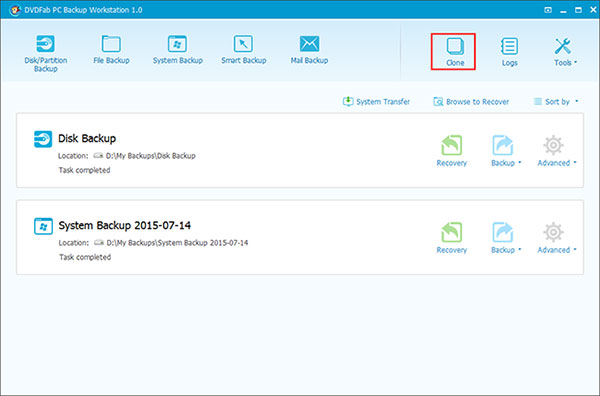This screenshot has height=396, width=600.
Task: Open Advanced options for System Backup 2015-07-14
Action: point(556,238)
